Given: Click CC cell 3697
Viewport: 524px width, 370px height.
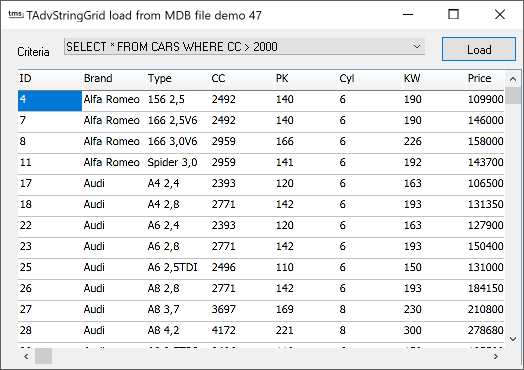Looking at the screenshot, I should pos(242,311).
